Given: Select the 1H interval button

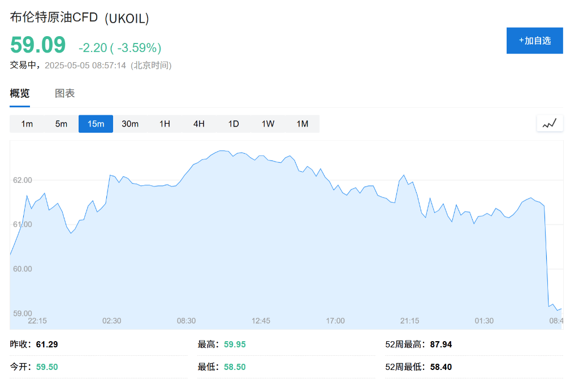Looking at the screenshot, I should [x=164, y=123].
